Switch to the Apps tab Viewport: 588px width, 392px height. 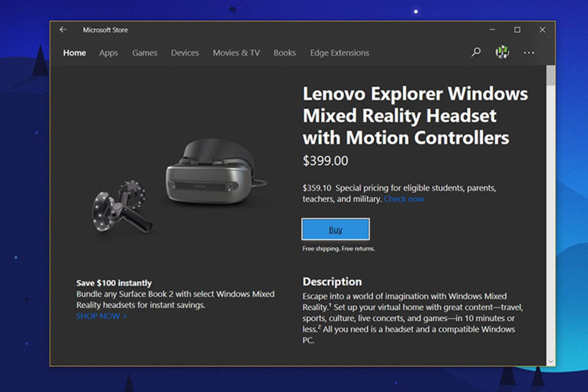(108, 53)
